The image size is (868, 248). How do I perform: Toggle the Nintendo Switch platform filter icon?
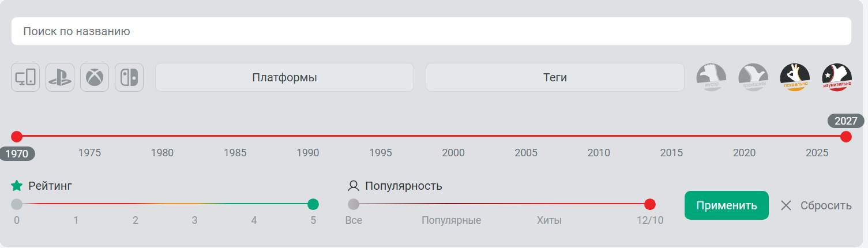[129, 77]
